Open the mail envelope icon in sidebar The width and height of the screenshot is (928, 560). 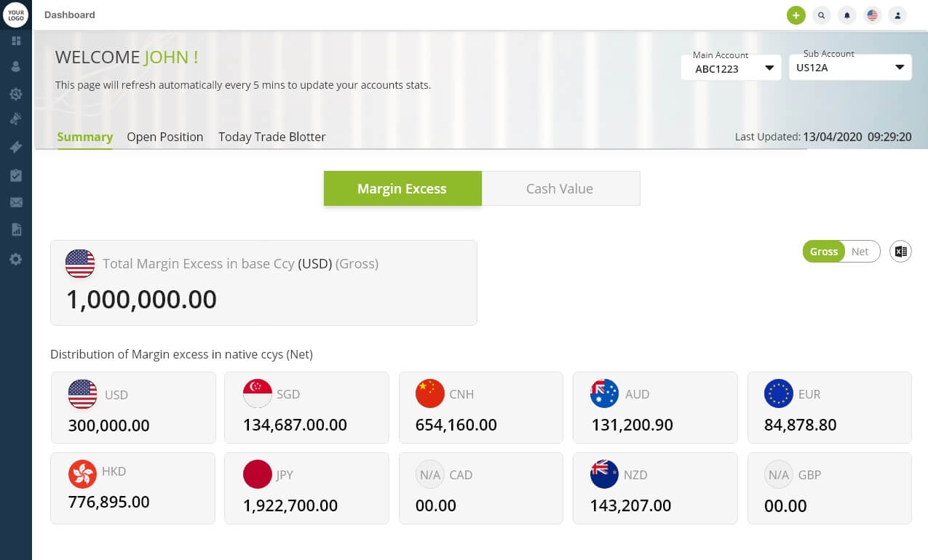tap(16, 202)
